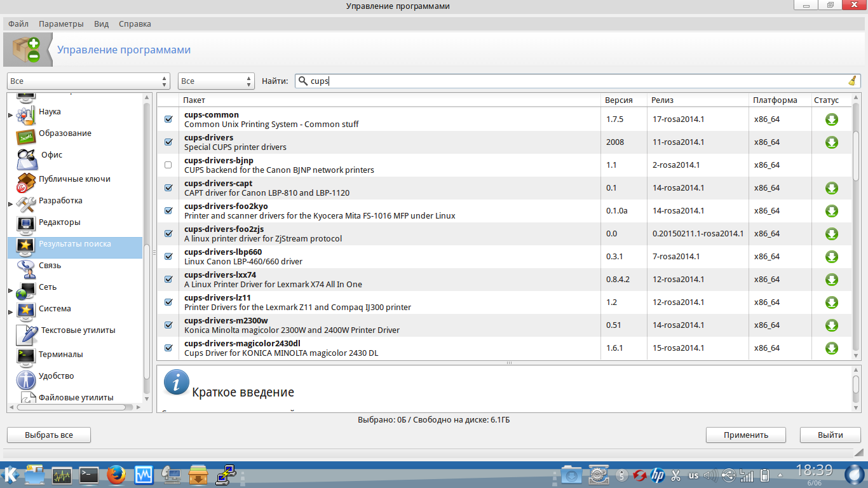Viewport: 868px width, 488px height.
Task: Click the Сеть globe icon
Action: click(25, 290)
